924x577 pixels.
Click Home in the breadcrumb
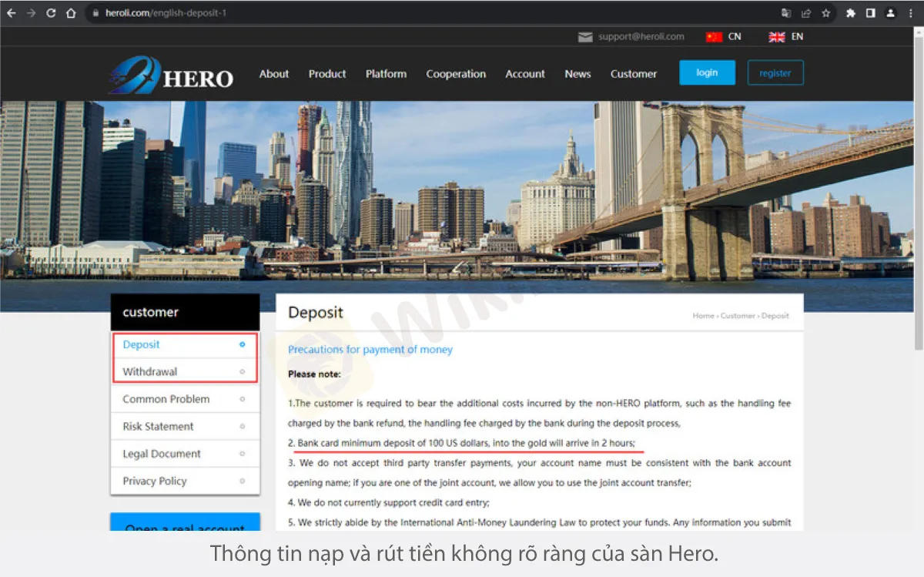[x=703, y=316]
